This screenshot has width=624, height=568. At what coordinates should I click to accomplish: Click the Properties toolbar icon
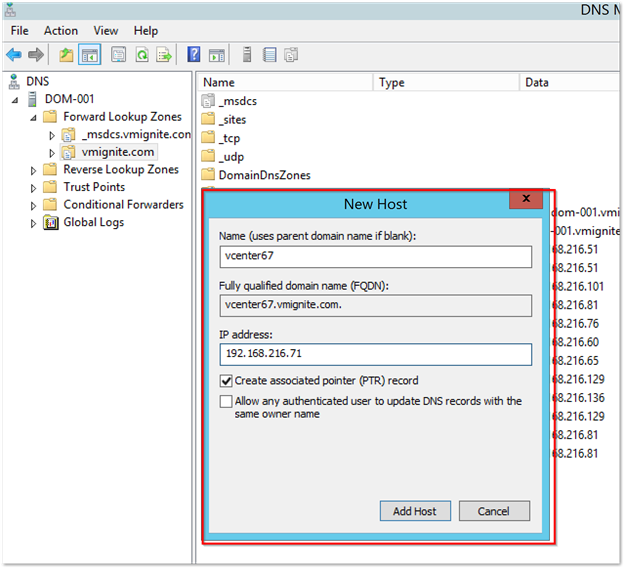pyautogui.click(x=118, y=54)
